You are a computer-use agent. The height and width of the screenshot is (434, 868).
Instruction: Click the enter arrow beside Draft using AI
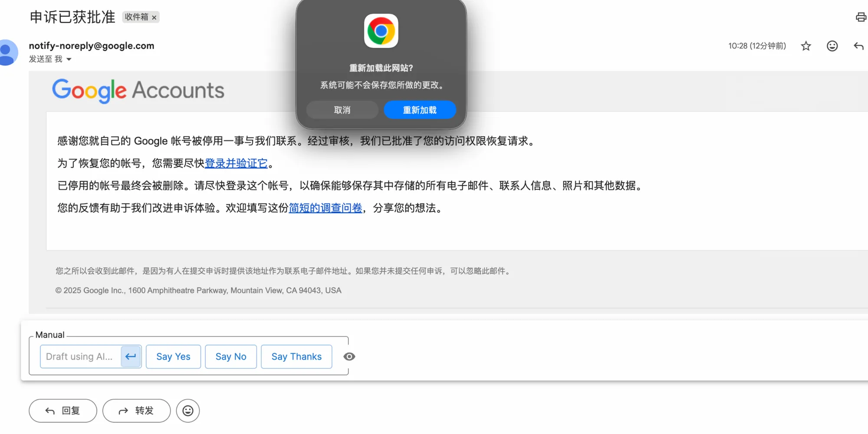click(131, 357)
